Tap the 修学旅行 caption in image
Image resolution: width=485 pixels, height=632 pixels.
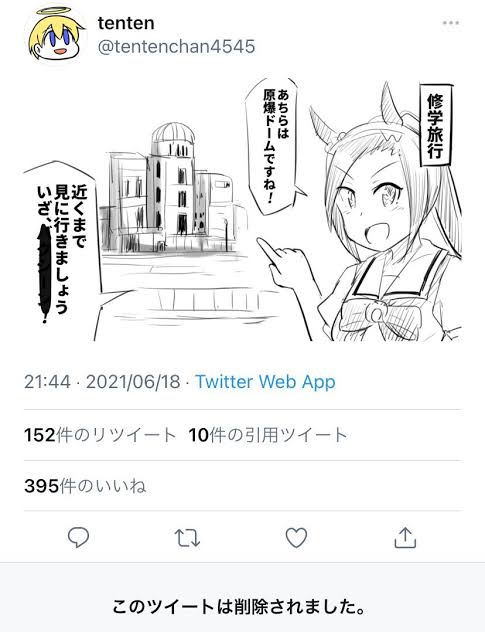(x=435, y=125)
